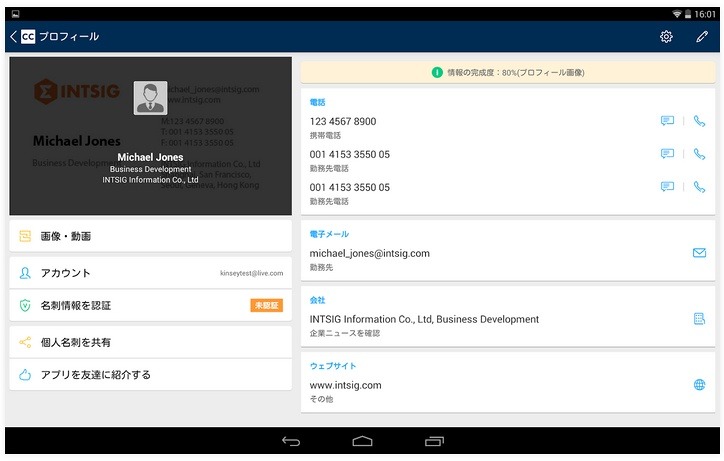Tap the 会社 section heading
Screen dimensions: 724x461
click(x=317, y=300)
